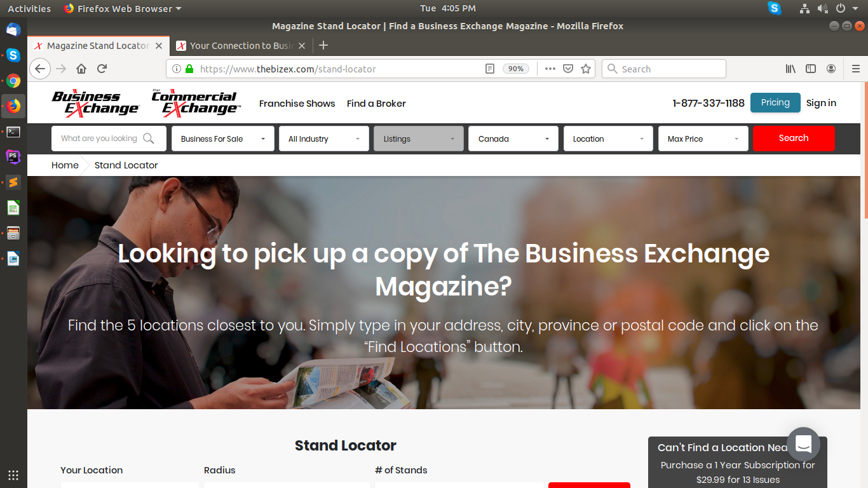Toggle reader view icon in address bar
868x488 pixels.
point(489,69)
